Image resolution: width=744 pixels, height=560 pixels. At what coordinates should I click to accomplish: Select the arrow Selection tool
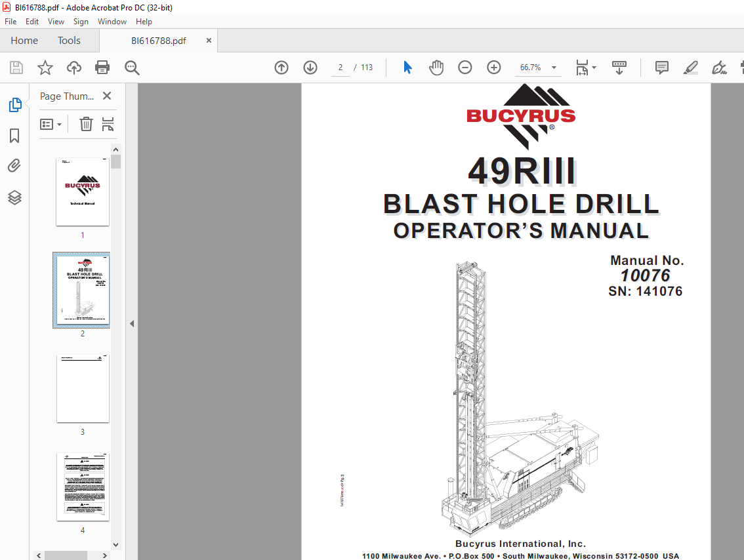click(407, 68)
